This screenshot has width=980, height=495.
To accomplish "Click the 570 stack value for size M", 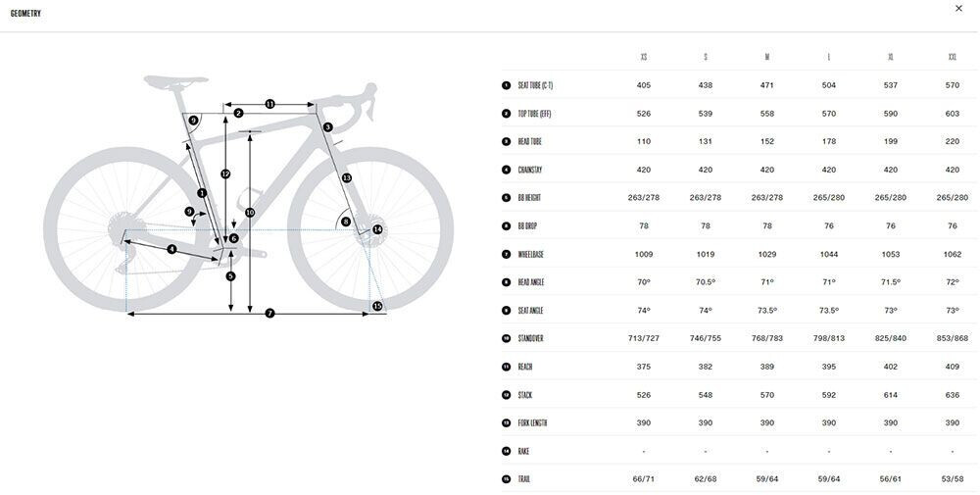I will pyautogui.click(x=767, y=395).
